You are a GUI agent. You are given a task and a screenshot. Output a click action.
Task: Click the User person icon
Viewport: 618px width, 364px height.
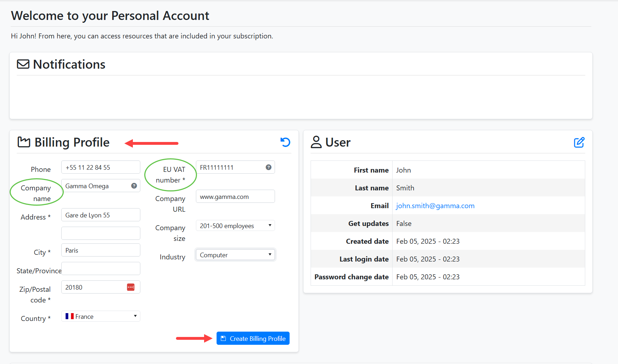coord(316,142)
